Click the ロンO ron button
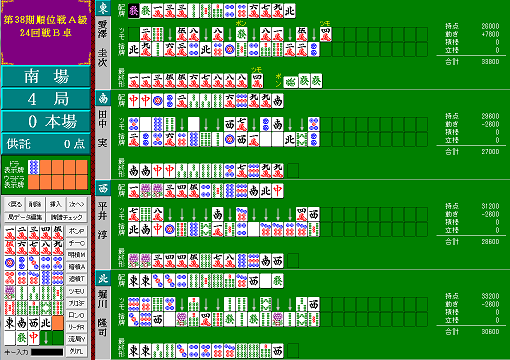 point(76,315)
